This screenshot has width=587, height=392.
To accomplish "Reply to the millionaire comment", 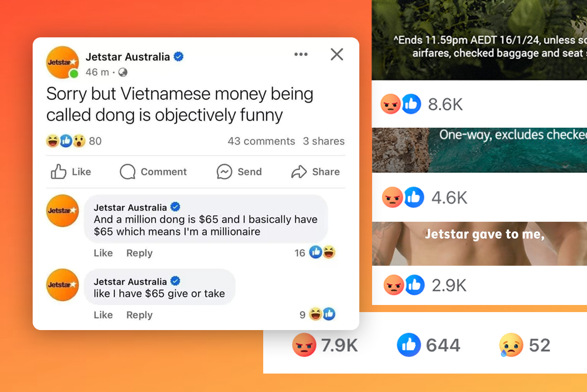I will pos(139,253).
